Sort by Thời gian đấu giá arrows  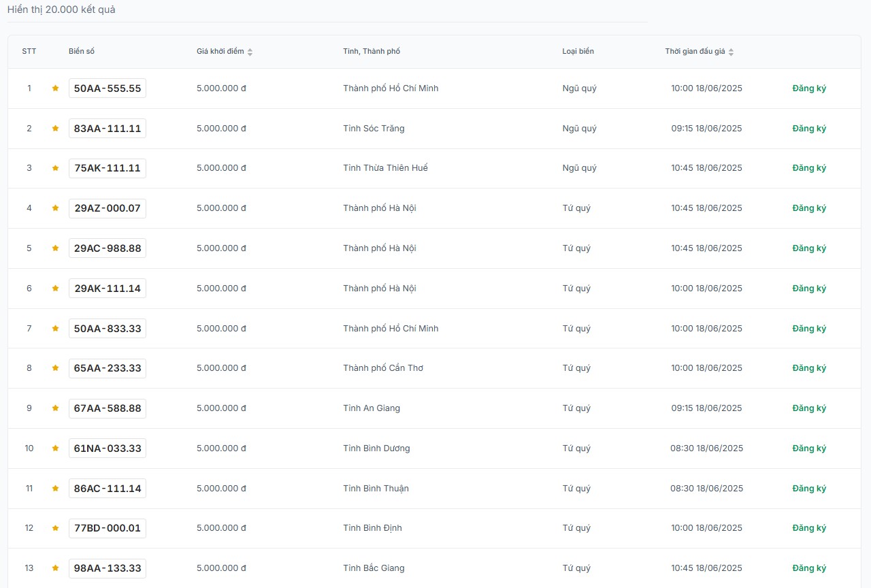pos(731,52)
